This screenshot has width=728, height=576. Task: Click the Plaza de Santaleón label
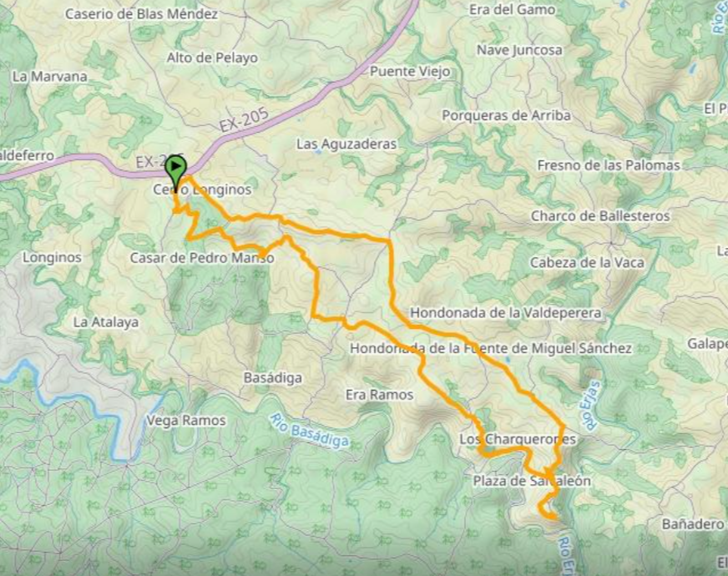coord(532,481)
